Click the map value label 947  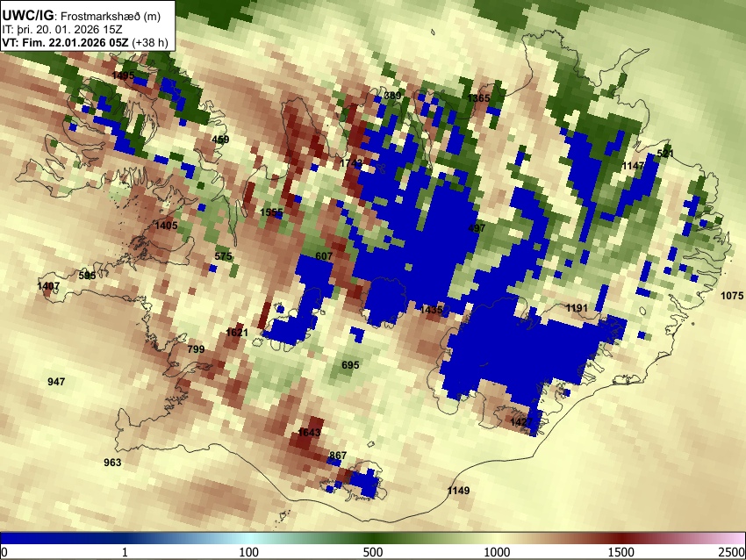(x=56, y=382)
